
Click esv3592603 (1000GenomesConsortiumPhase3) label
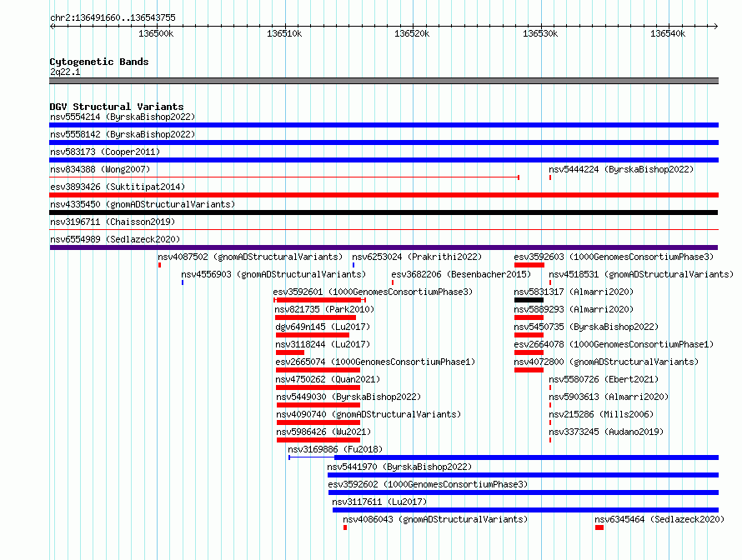tap(614, 257)
